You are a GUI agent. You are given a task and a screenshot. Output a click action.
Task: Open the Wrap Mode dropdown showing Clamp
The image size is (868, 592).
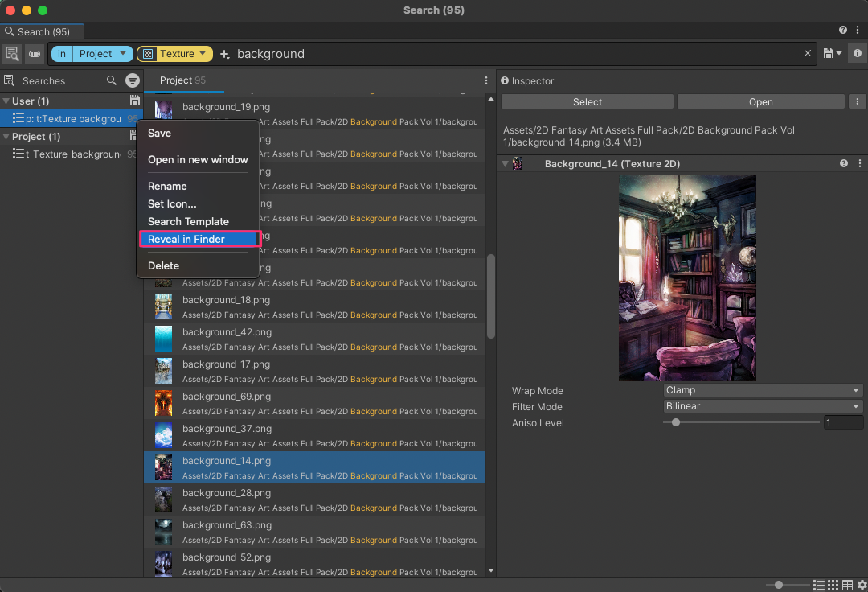click(x=761, y=390)
